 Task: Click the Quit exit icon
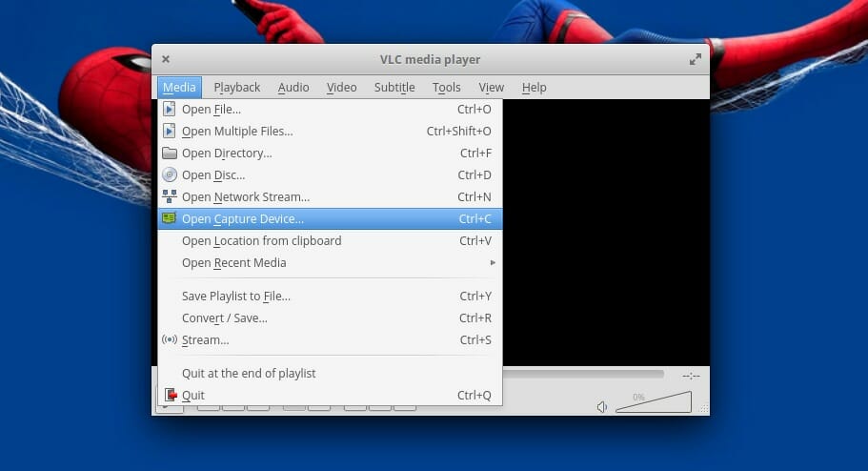[x=171, y=395]
